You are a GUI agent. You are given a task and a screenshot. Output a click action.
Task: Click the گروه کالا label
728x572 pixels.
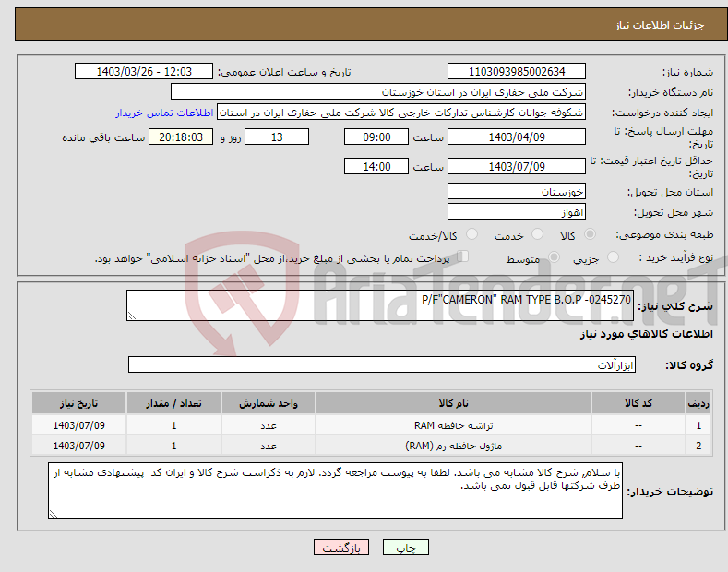point(689,365)
